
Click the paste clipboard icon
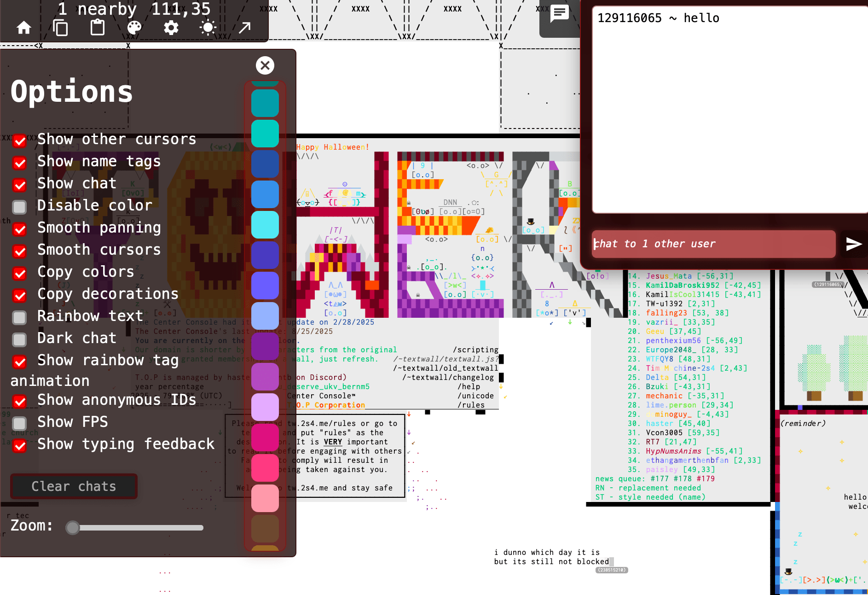[x=97, y=28]
